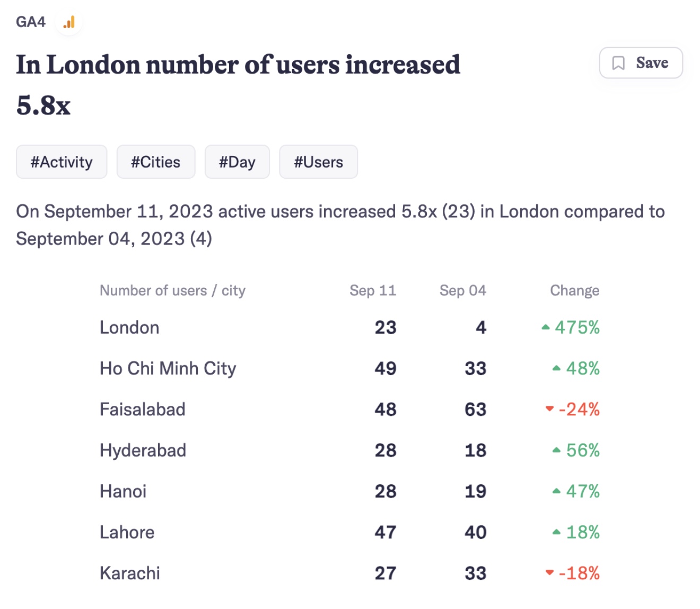
Task: Click the green up arrow beside 48%
Action: pyautogui.click(x=556, y=368)
